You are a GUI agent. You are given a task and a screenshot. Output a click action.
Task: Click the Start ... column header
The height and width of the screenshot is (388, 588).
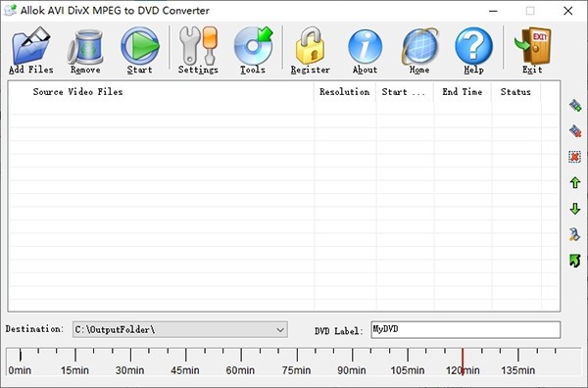click(x=404, y=92)
